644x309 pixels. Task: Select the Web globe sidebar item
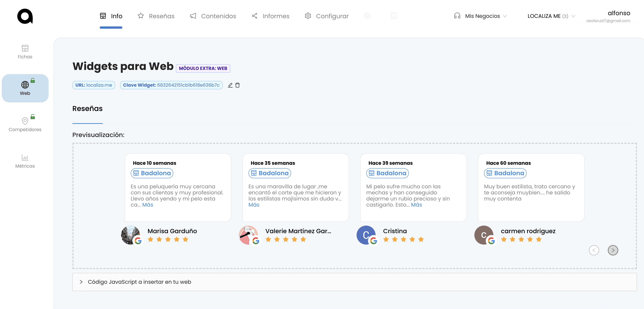point(25,88)
